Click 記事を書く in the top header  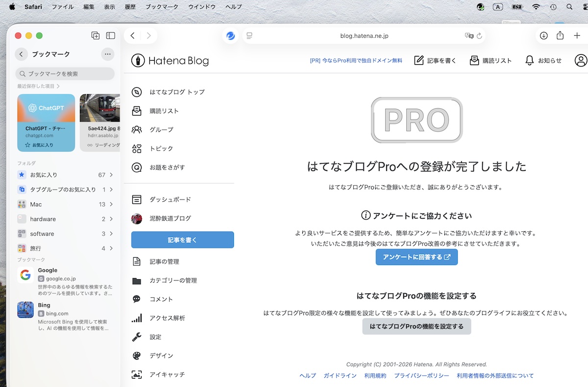point(435,61)
